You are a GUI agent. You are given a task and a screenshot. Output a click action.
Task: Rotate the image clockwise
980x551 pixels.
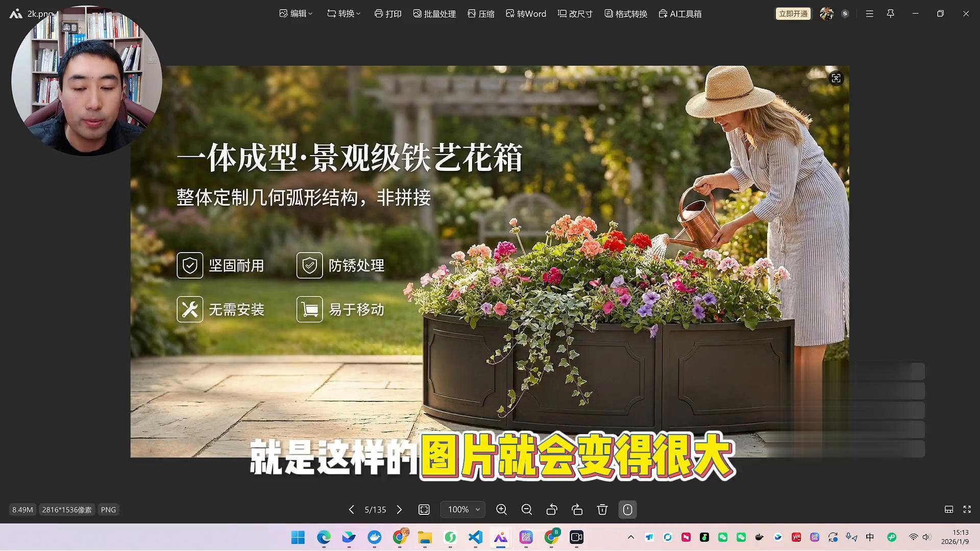coord(577,510)
